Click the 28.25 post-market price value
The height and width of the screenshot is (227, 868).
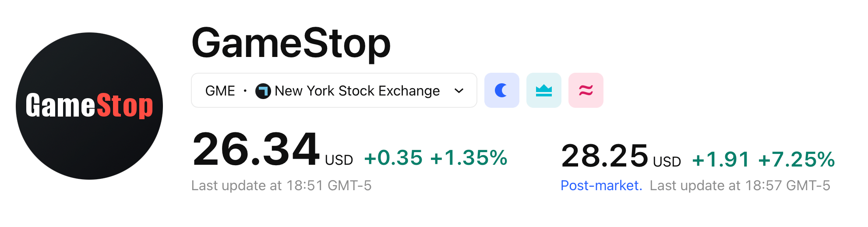[604, 156]
